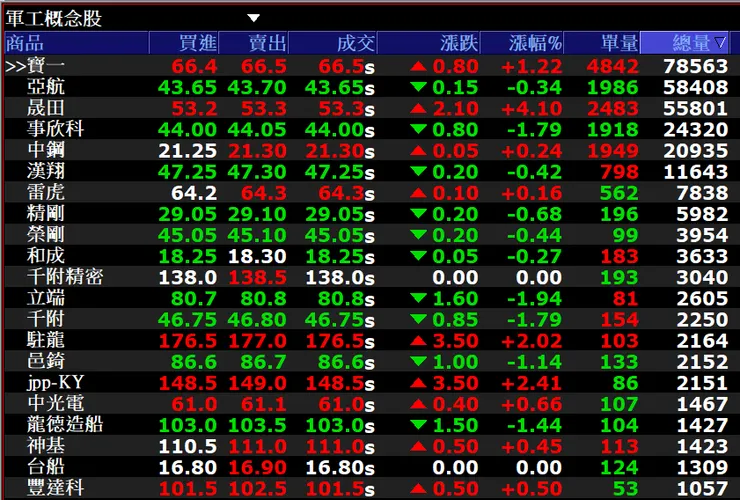
Task: Click 中鋼 bid price 21.25
Action: click(x=187, y=151)
